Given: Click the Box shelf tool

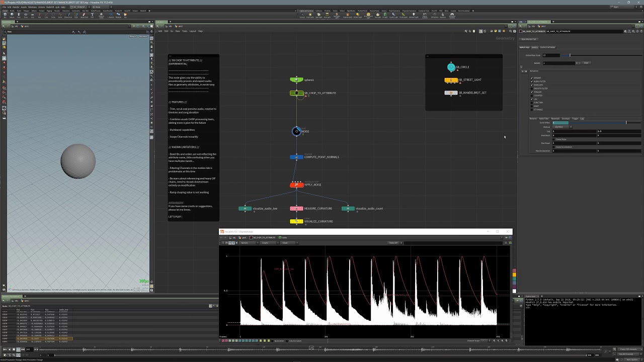Looking at the screenshot, I should click(5, 15).
